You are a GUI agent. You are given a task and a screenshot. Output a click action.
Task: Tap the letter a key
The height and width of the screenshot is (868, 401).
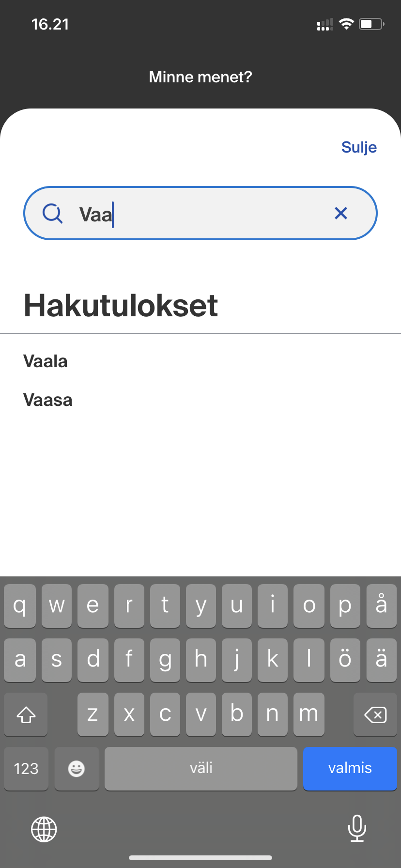(x=20, y=660)
